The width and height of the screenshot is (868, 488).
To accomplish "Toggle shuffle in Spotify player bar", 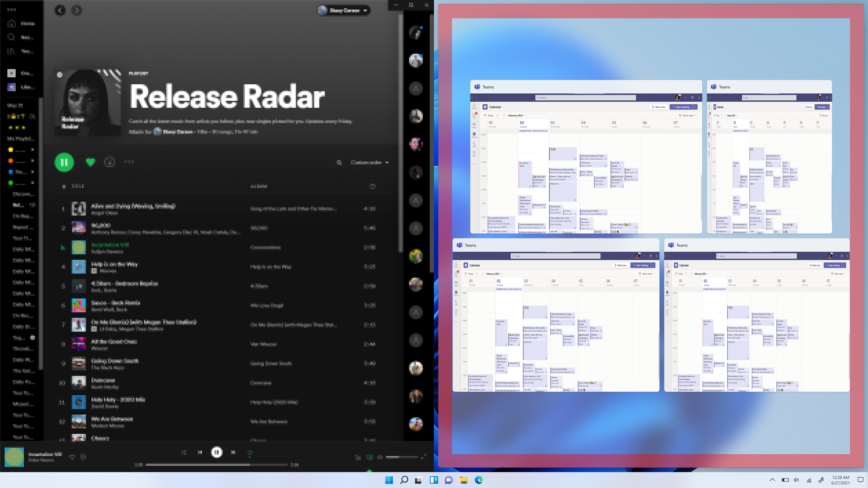I will 184,452.
